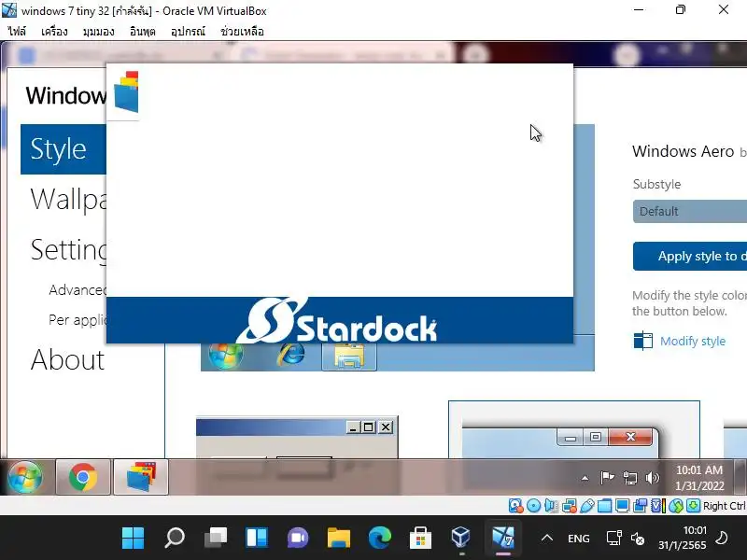The height and width of the screenshot is (560, 747).
Task: Click the Internet Explorer icon in style preview
Action: pyautogui.click(x=290, y=355)
